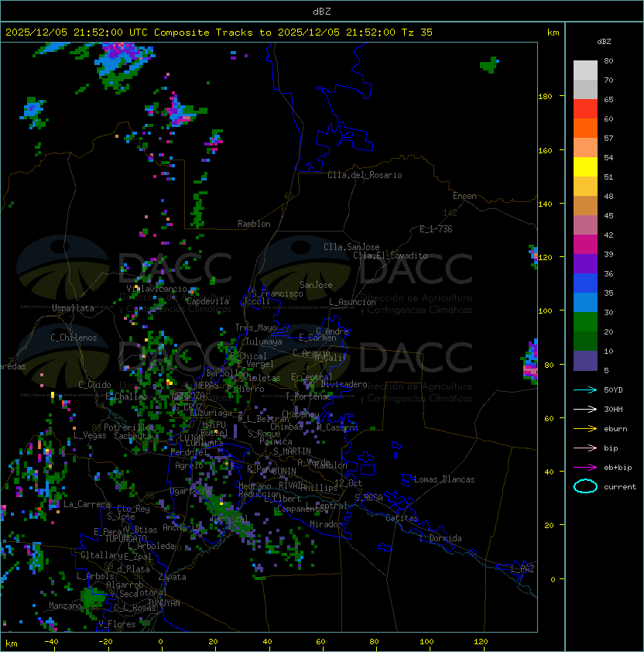
Task: Click the 'Tz 35' value in header
Action: pyautogui.click(x=417, y=33)
